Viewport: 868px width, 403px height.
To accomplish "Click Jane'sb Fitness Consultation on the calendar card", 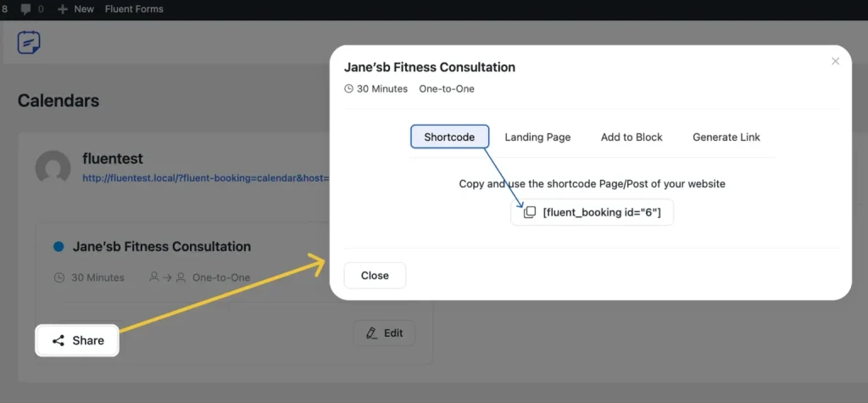I will [x=162, y=247].
